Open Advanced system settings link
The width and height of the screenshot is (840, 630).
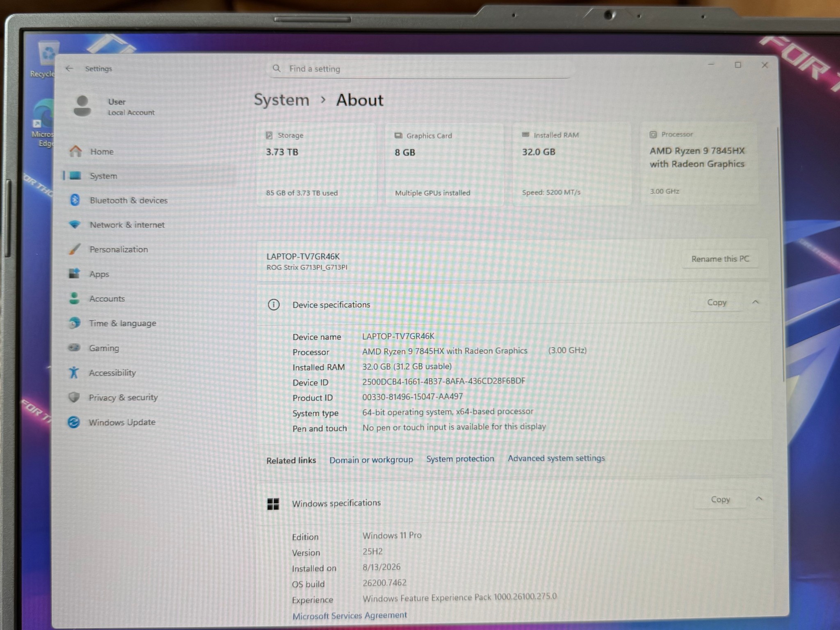pos(556,458)
